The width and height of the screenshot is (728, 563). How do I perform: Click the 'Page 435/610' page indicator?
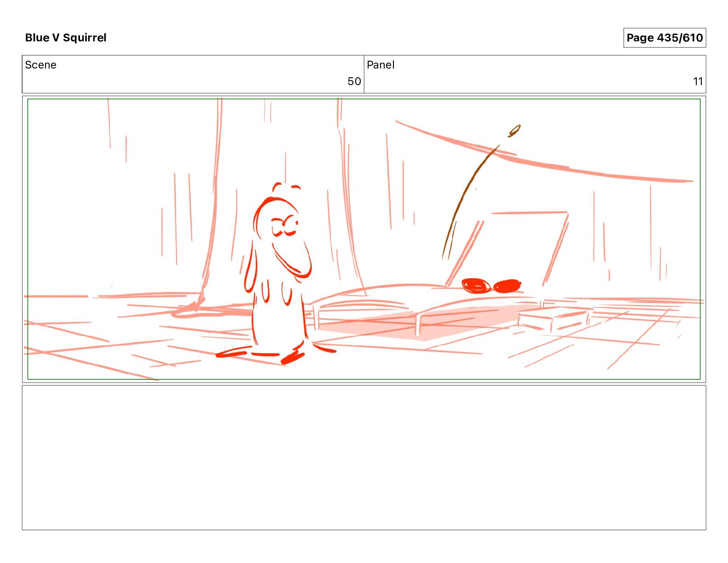[664, 38]
